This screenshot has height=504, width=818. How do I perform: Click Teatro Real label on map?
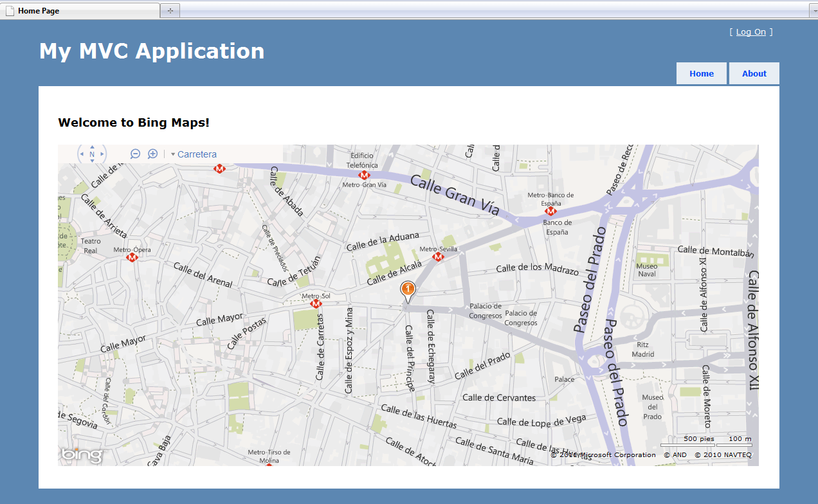(x=91, y=246)
